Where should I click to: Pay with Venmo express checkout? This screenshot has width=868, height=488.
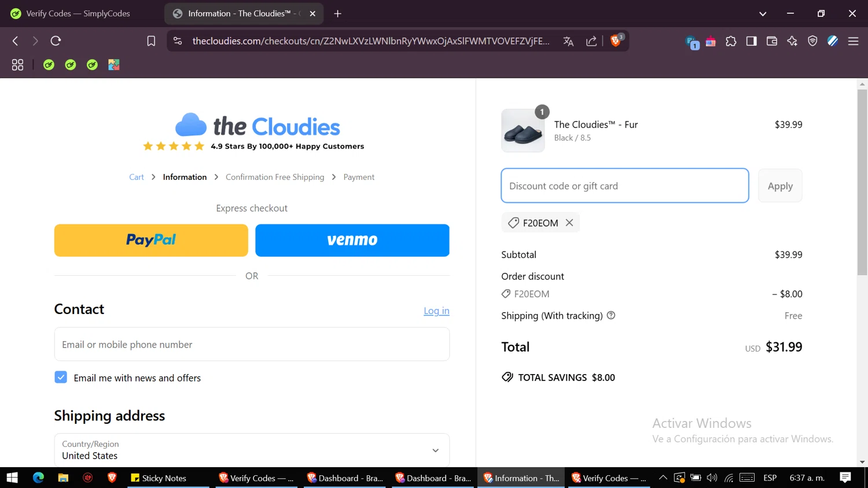pyautogui.click(x=352, y=240)
